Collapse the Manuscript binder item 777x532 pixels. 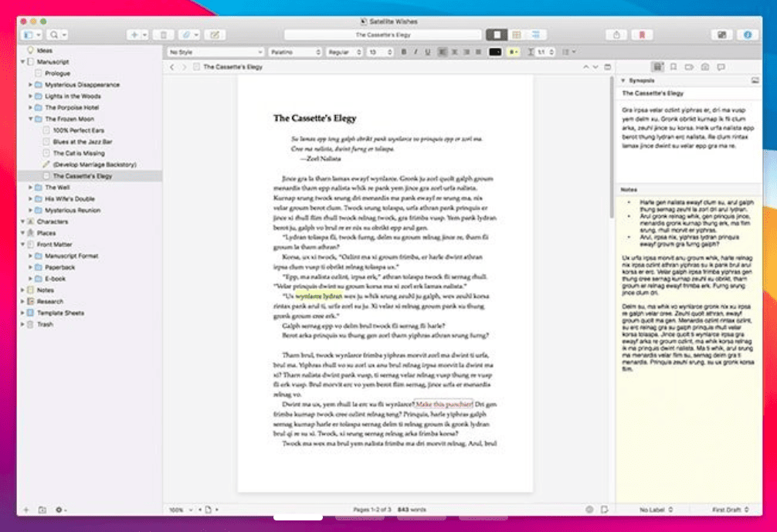click(x=22, y=62)
